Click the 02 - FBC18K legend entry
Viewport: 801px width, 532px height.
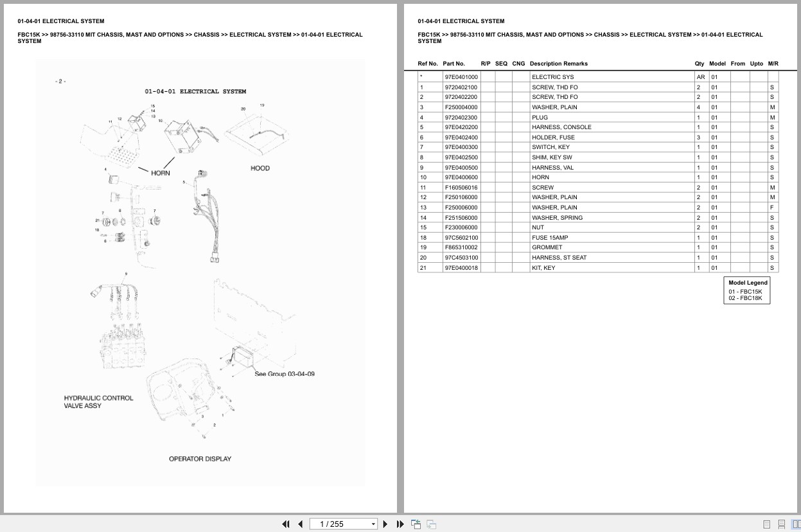[745, 298]
